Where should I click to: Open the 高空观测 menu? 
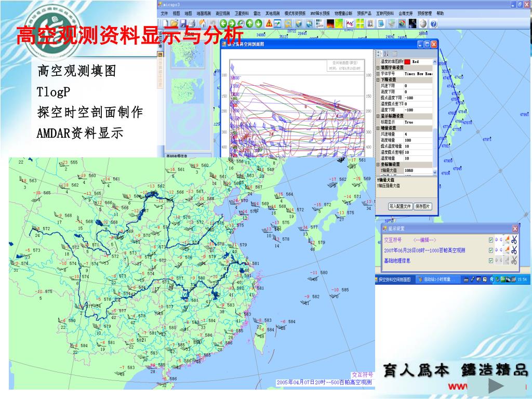[222, 14]
